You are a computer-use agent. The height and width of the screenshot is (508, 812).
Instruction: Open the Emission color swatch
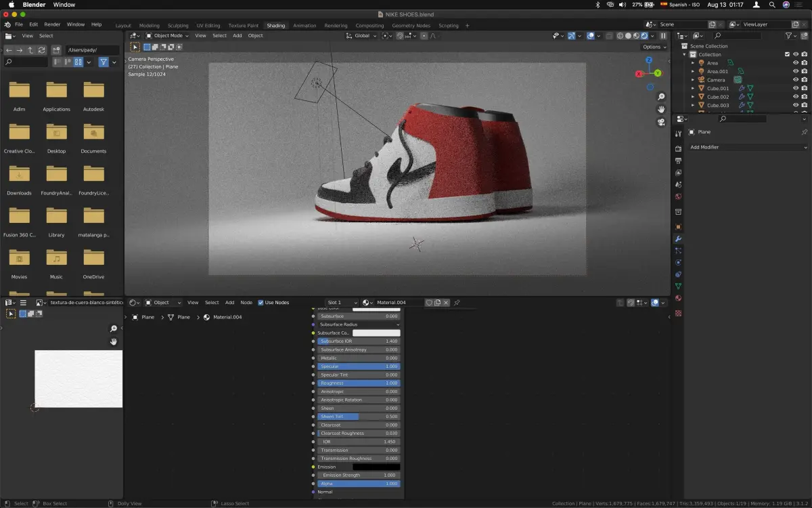(376, 467)
